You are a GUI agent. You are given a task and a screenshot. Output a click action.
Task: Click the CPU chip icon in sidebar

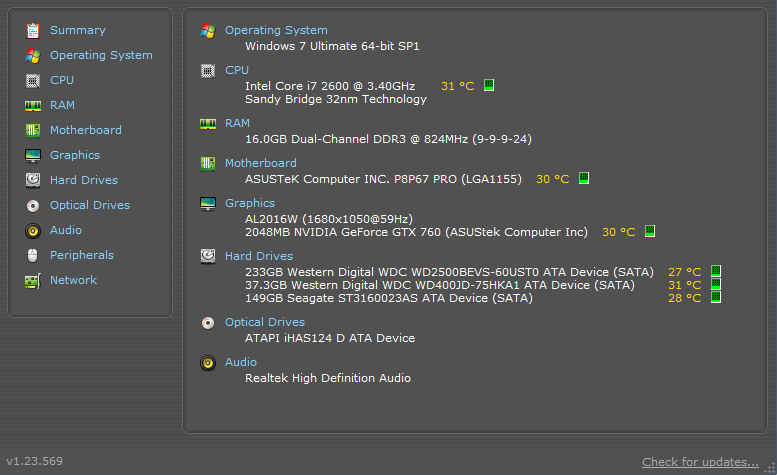[x=33, y=80]
